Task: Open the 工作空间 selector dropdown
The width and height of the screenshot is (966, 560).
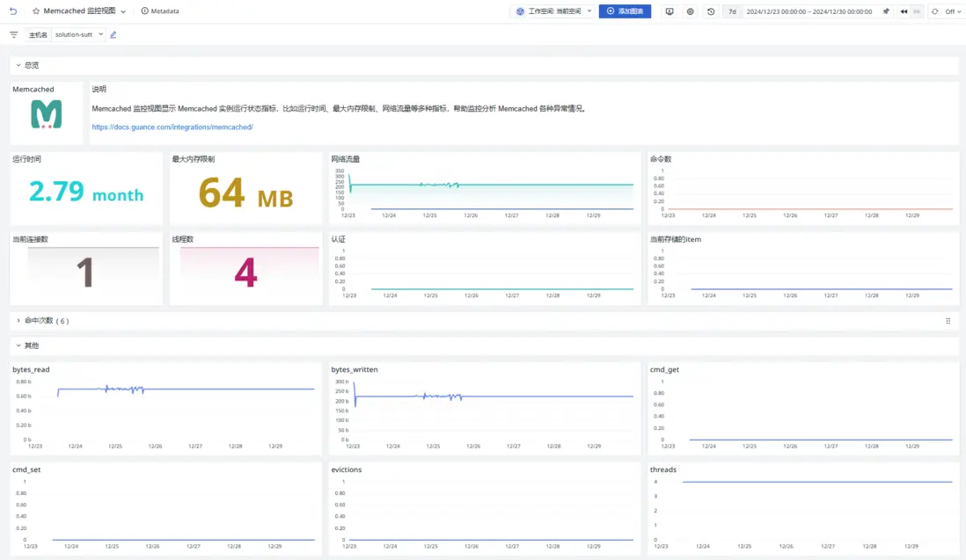Action: (x=554, y=11)
